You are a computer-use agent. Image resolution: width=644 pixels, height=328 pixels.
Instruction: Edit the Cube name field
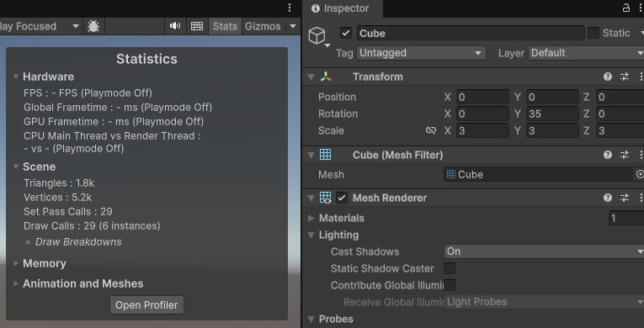click(471, 34)
